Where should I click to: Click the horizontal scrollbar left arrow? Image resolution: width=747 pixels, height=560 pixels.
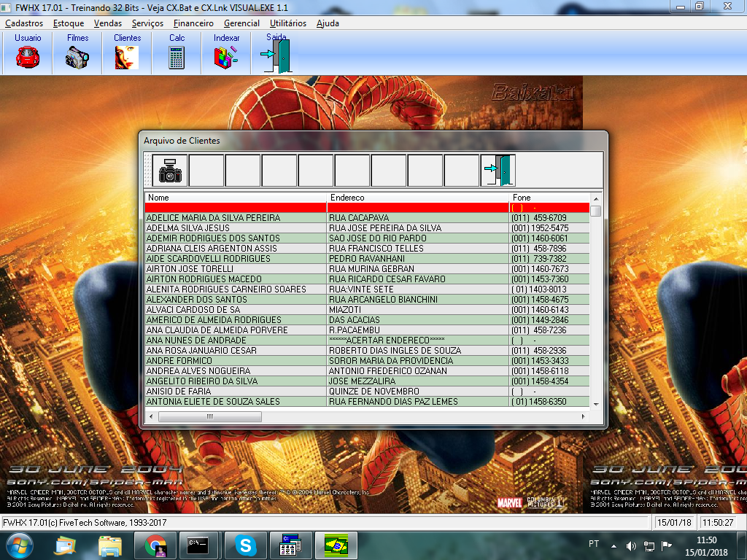click(x=151, y=416)
